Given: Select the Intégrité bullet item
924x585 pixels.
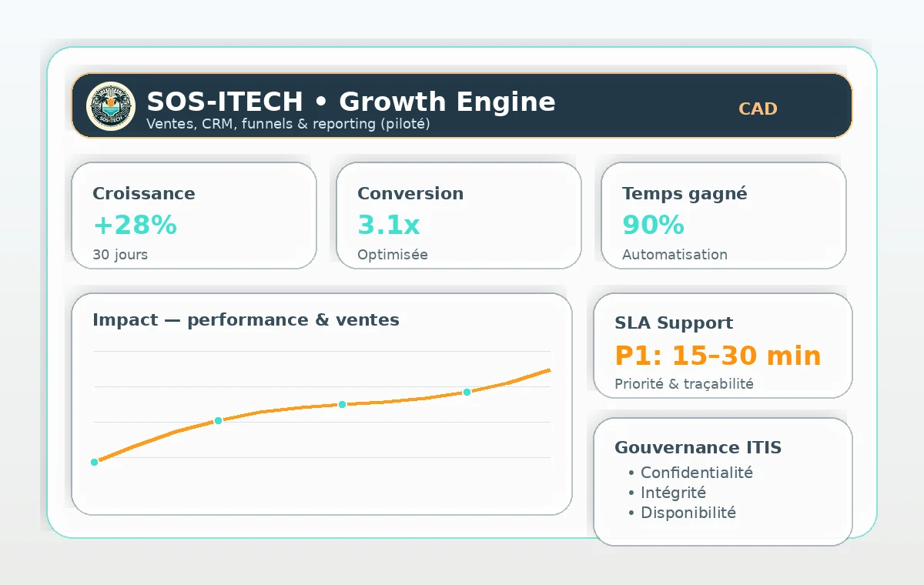Looking at the screenshot, I should (x=672, y=493).
